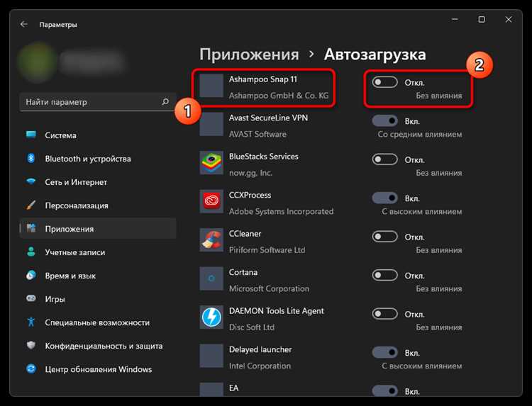The width and height of the screenshot is (532, 406).
Task: Click the DAEMON Tools Lite Agent name
Action: pyautogui.click(x=277, y=311)
